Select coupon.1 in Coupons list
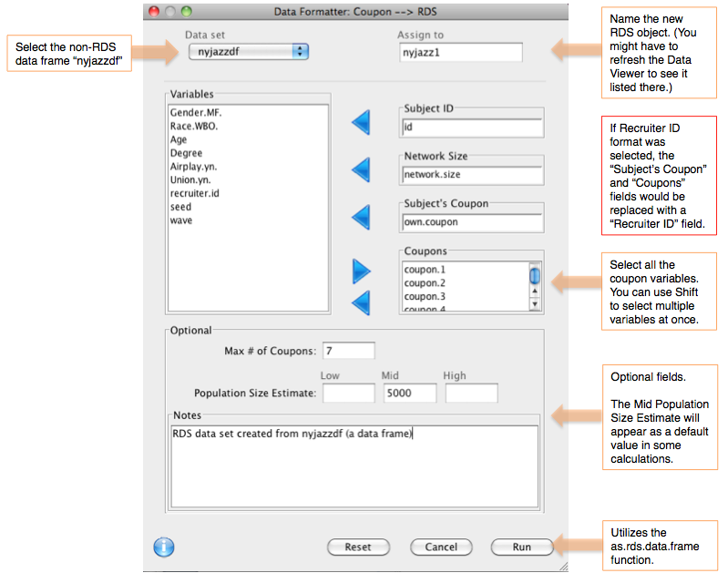Viewport: 728px width, 573px height. tap(466, 270)
